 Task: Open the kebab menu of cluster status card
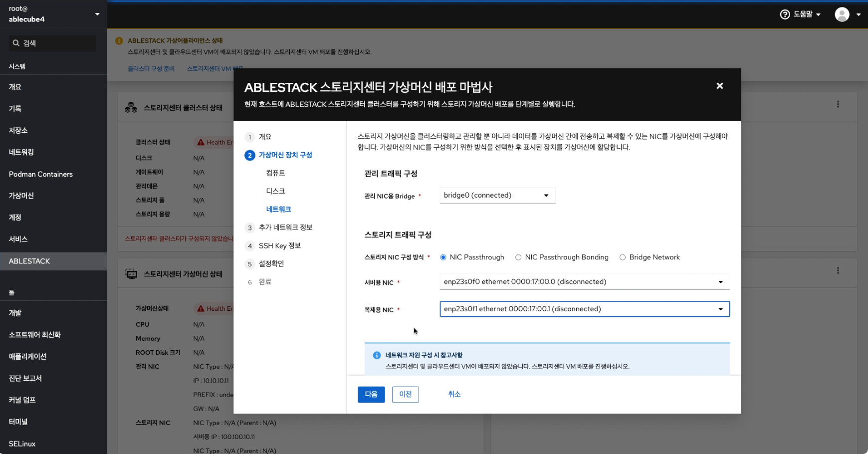tap(838, 104)
